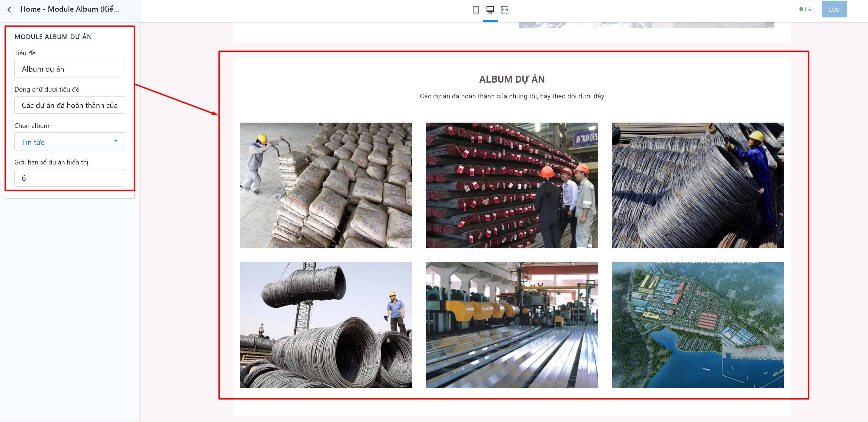This screenshot has width=868, height=422.
Task: Open the red-tagged steel bars thumbnail
Action: [x=512, y=185]
